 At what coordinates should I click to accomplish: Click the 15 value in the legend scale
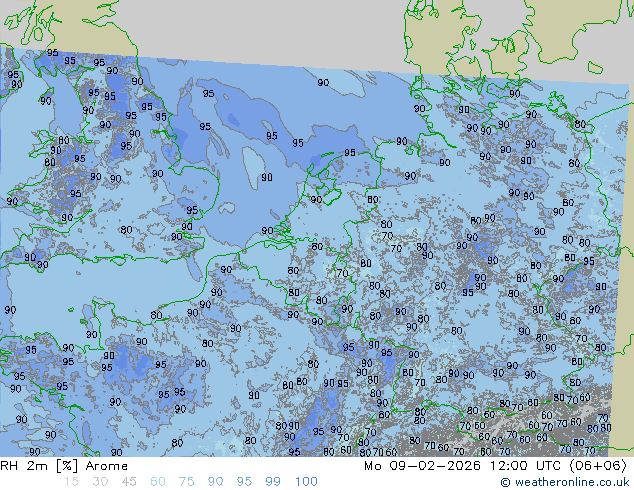(71, 482)
